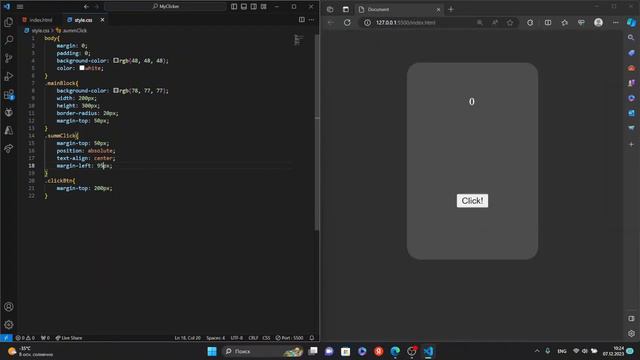Viewport: 640px width, 360px height.
Task: Open VS Code from the taskbar
Action: pos(428,351)
